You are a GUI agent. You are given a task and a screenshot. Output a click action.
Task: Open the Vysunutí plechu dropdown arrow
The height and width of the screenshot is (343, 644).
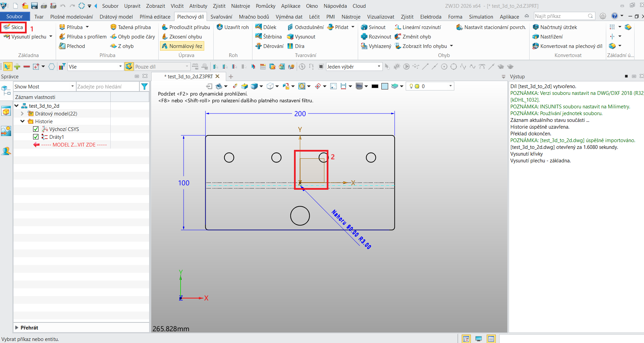pyautogui.click(x=51, y=36)
